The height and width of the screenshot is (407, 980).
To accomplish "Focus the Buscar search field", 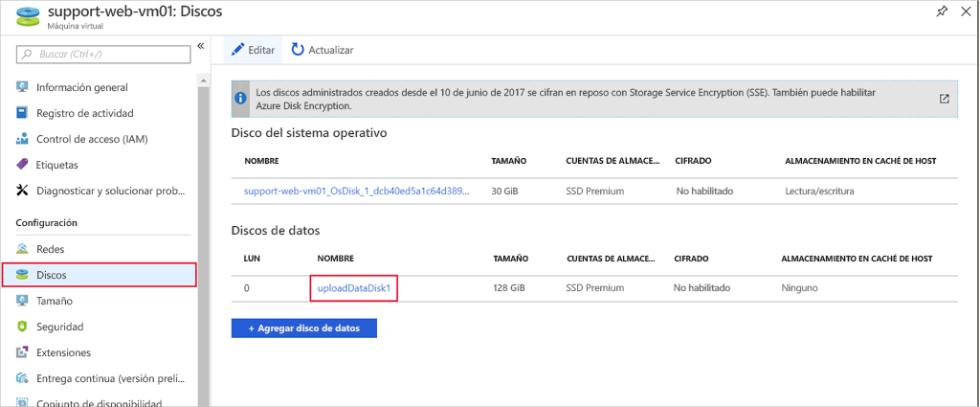I will coord(103,55).
